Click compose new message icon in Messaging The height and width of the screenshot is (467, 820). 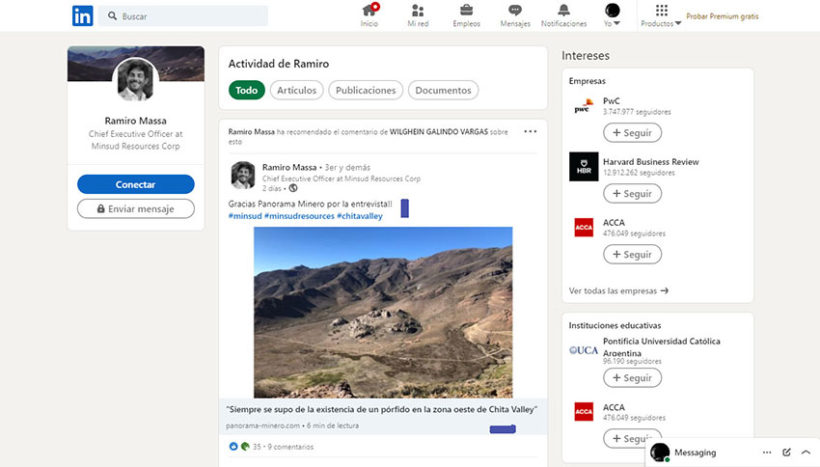click(x=787, y=452)
